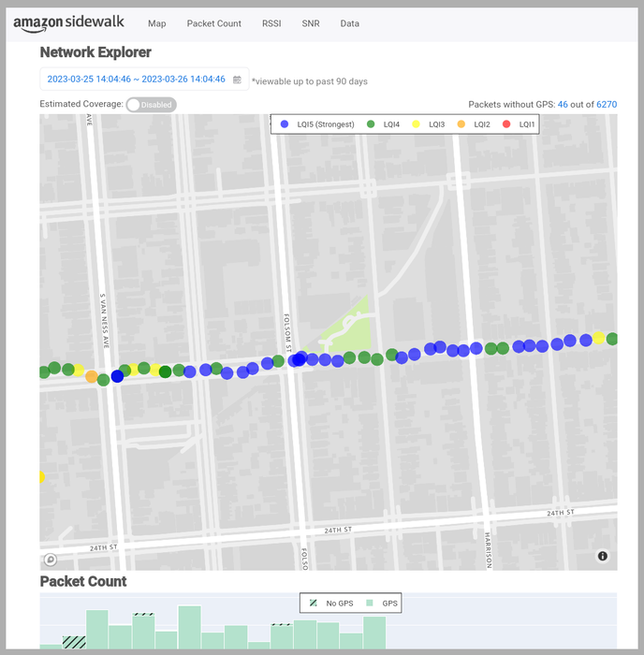
Task: Go to the Packet Count nav item
Action: [213, 23]
